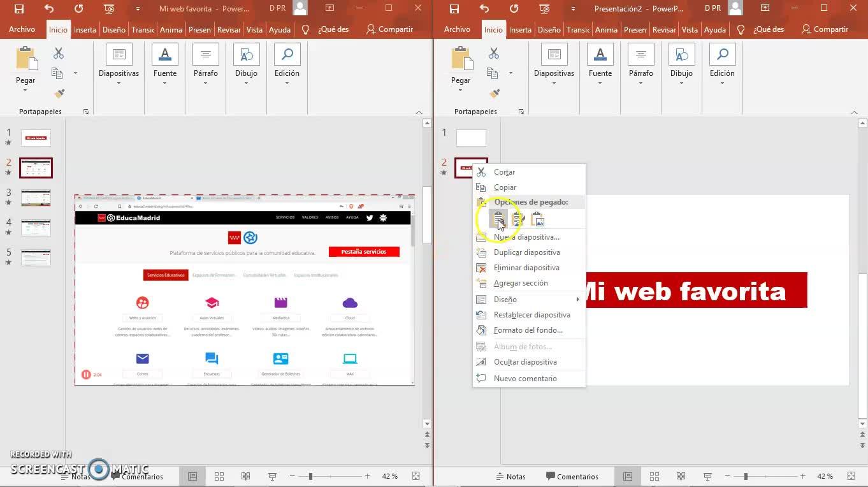Paste using destination theme option
The height and width of the screenshot is (487, 868).
[x=499, y=220]
